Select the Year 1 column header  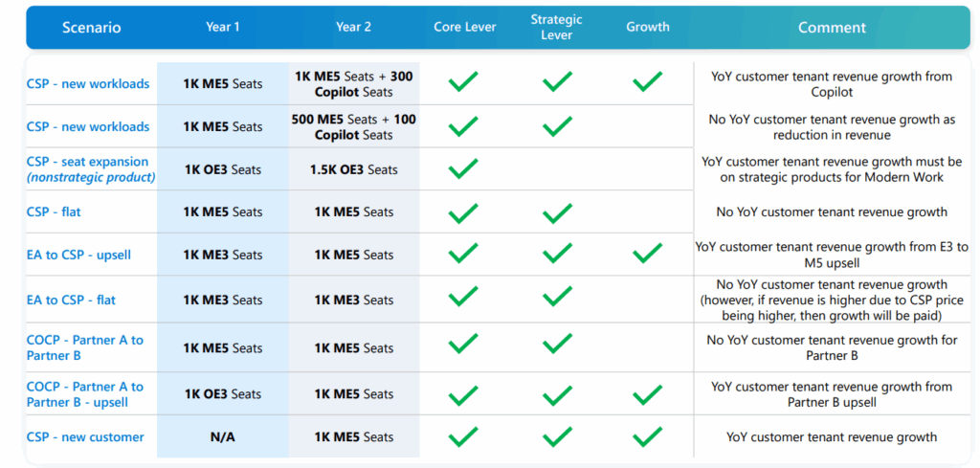point(223,27)
